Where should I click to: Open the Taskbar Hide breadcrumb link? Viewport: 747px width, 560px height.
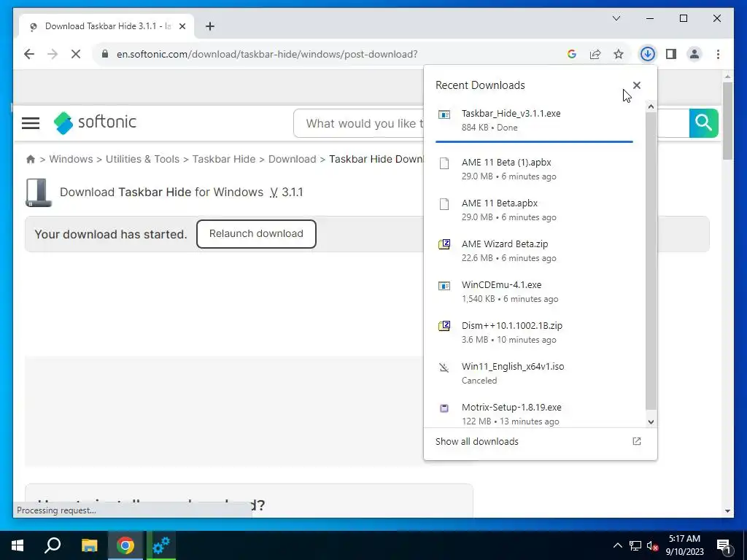click(224, 159)
